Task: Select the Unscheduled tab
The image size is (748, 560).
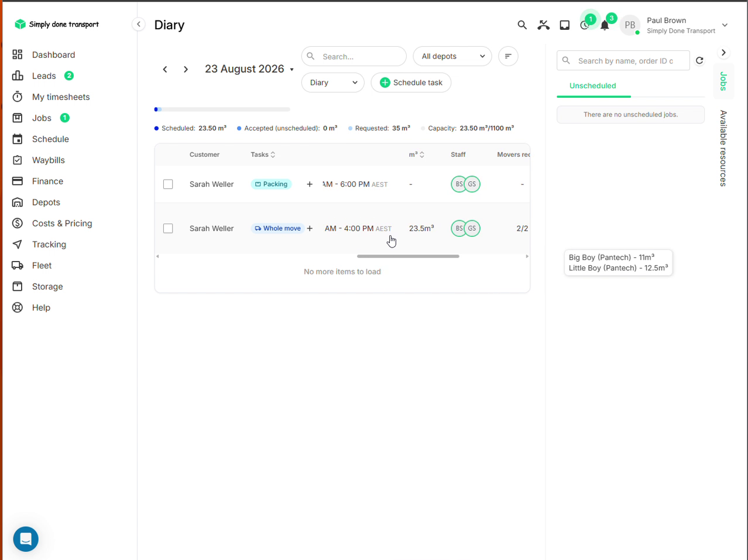Action: (x=593, y=85)
